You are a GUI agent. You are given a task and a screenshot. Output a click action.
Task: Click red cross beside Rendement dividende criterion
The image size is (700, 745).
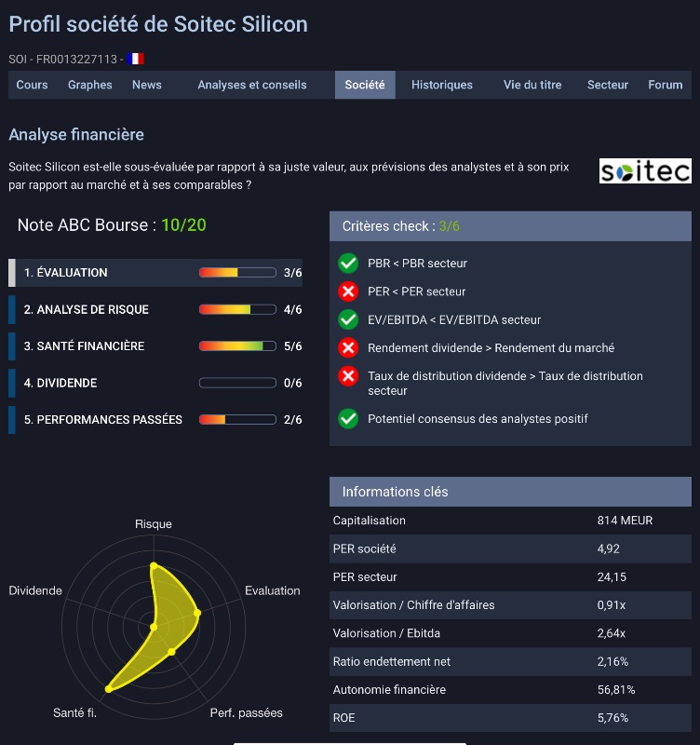pos(348,348)
